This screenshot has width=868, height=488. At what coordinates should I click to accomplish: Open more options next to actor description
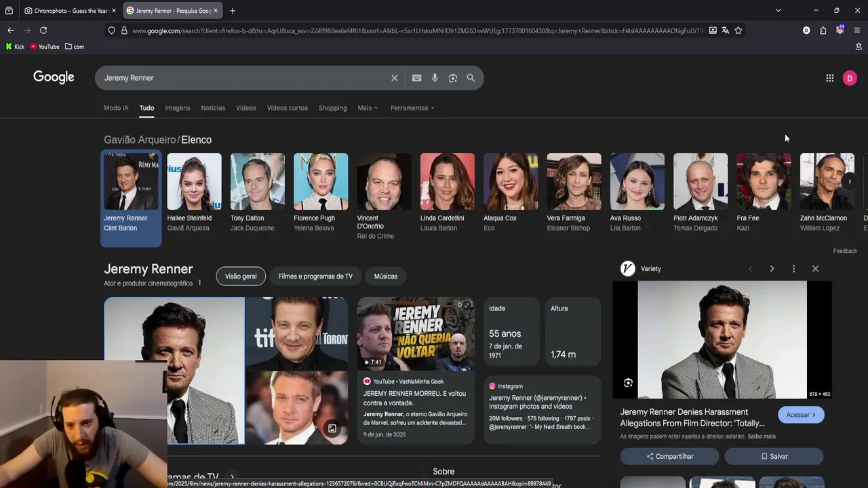199,283
